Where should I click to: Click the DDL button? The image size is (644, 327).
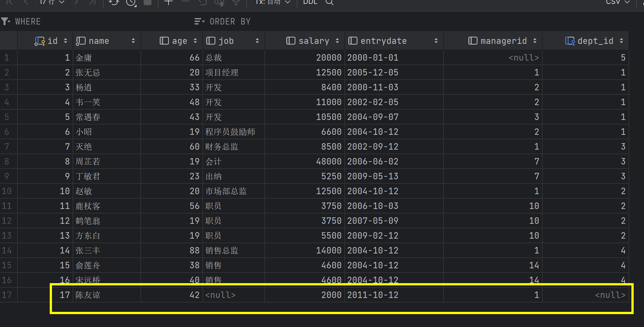(310, 2)
